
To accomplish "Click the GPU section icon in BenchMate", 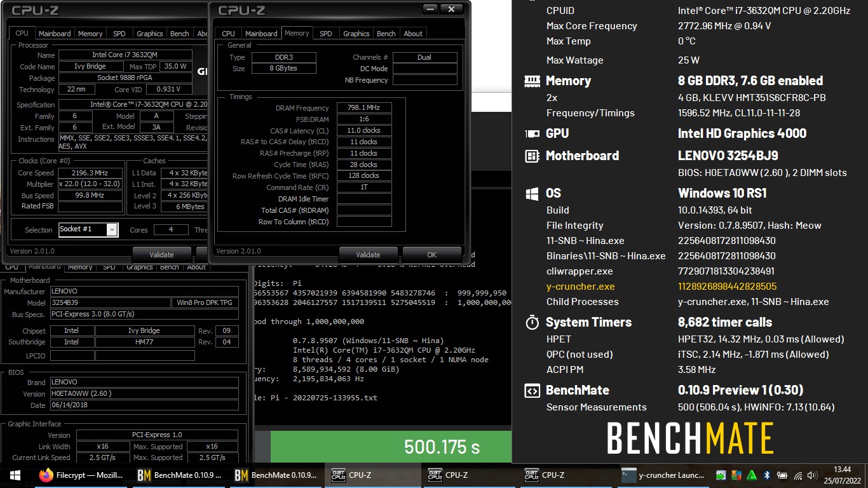I will click(x=532, y=133).
